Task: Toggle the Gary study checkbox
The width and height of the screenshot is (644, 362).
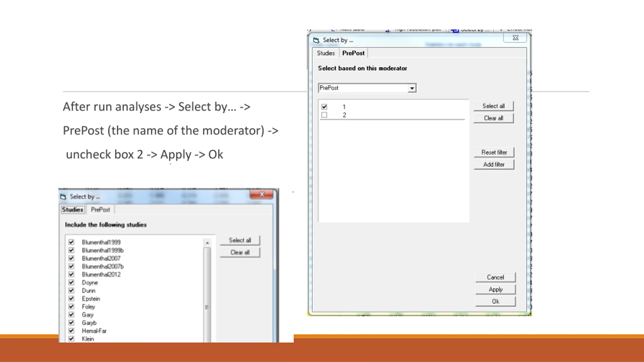Action: [71, 314]
